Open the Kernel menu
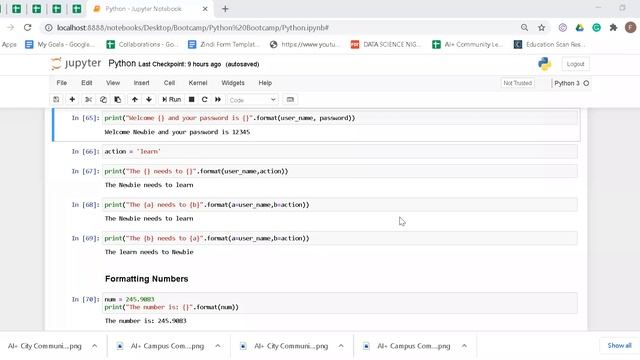The width and height of the screenshot is (640, 360). [198, 83]
